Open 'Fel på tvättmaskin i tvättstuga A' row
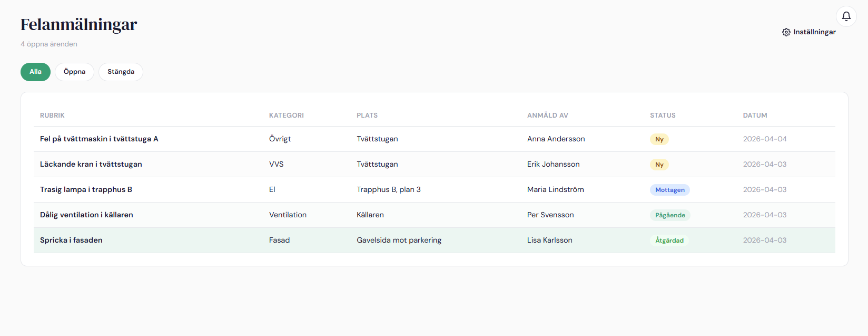This screenshot has height=336, width=868. [99, 139]
